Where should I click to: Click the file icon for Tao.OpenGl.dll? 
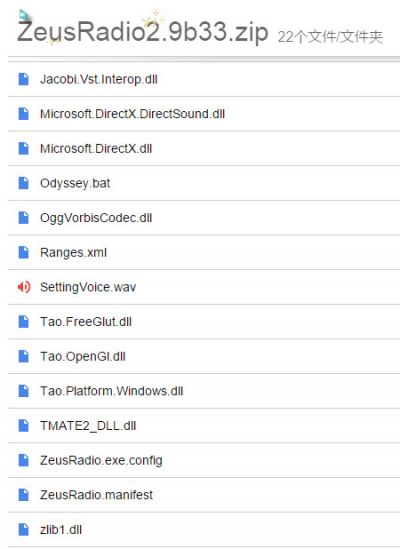[23, 356]
